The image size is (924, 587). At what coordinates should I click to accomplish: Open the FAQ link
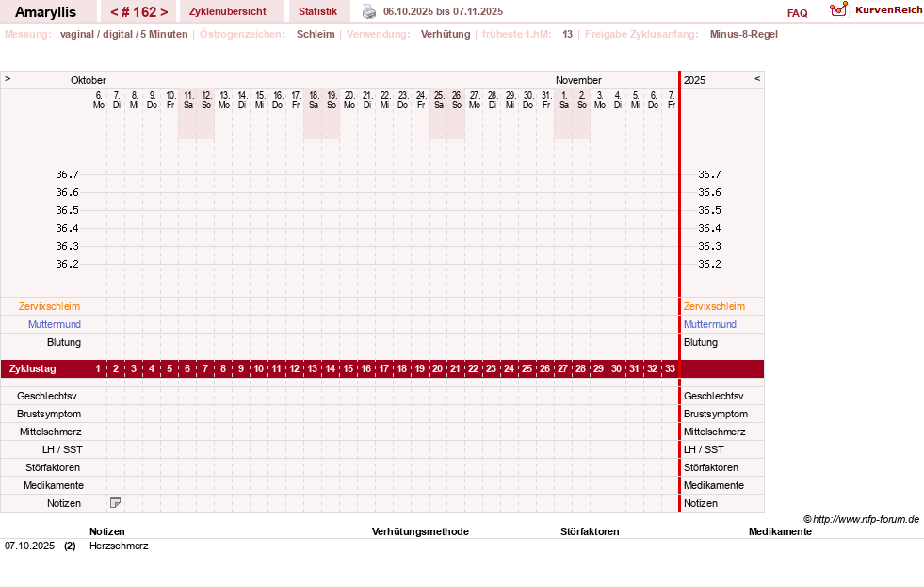point(797,13)
